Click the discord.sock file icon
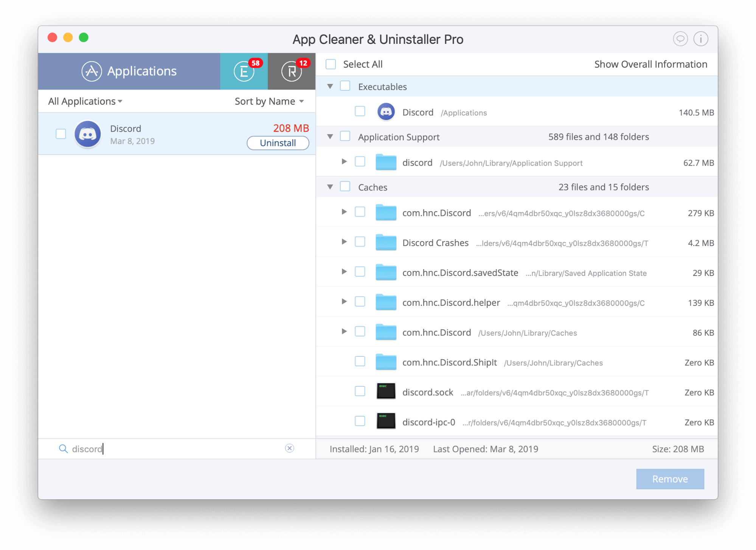Image resolution: width=756 pixels, height=550 pixels. click(x=385, y=392)
